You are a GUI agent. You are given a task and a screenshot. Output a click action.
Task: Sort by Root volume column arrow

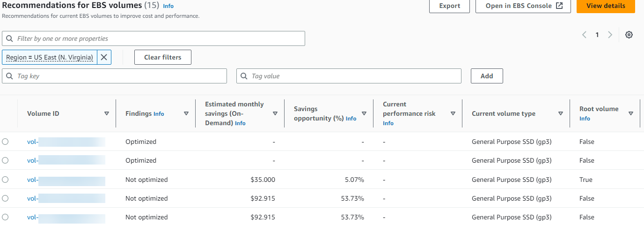click(631, 113)
